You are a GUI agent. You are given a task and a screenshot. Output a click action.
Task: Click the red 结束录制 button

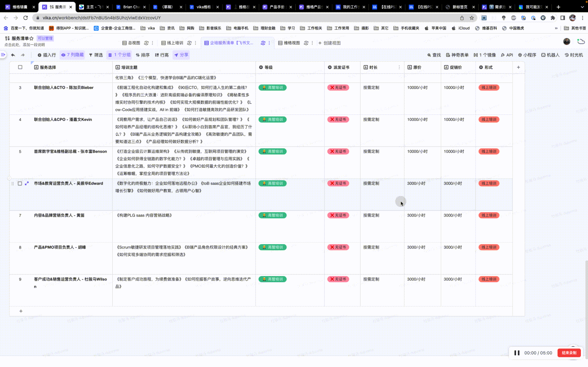point(569,353)
